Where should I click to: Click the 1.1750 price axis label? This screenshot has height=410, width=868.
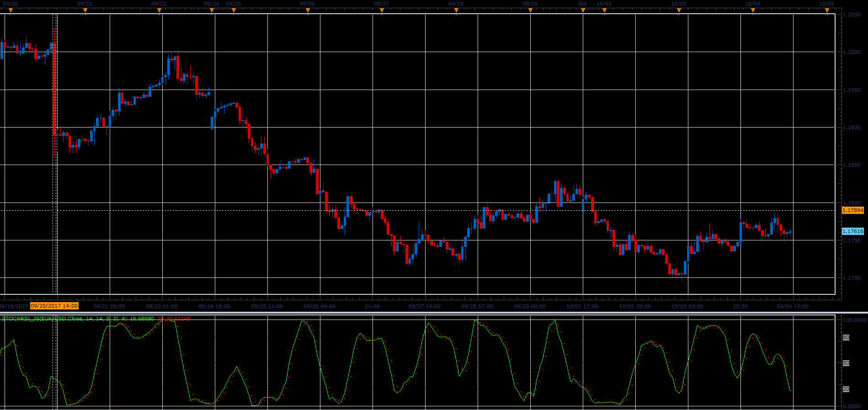(852, 240)
